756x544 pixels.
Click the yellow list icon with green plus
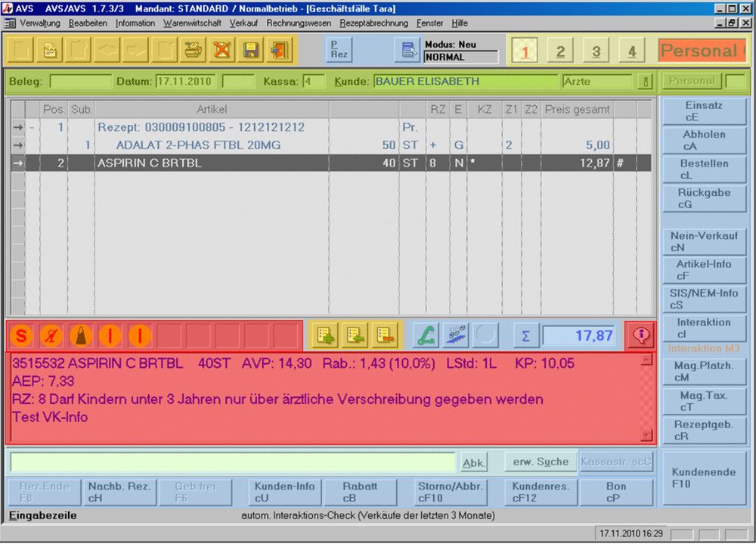(324, 335)
